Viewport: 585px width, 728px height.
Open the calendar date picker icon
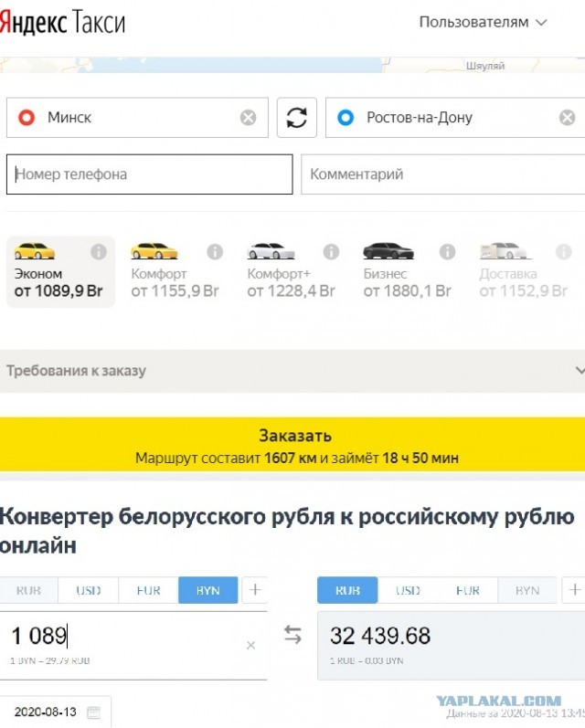(x=94, y=712)
